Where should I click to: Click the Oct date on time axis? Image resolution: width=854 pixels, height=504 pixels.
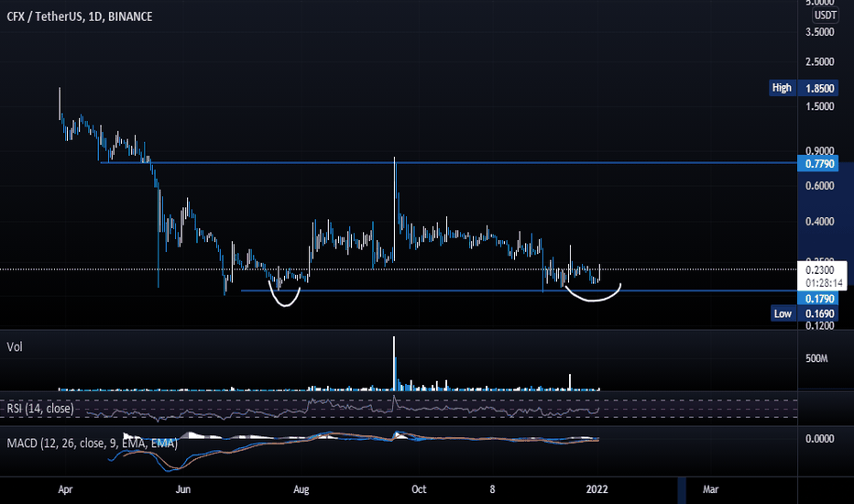point(419,489)
